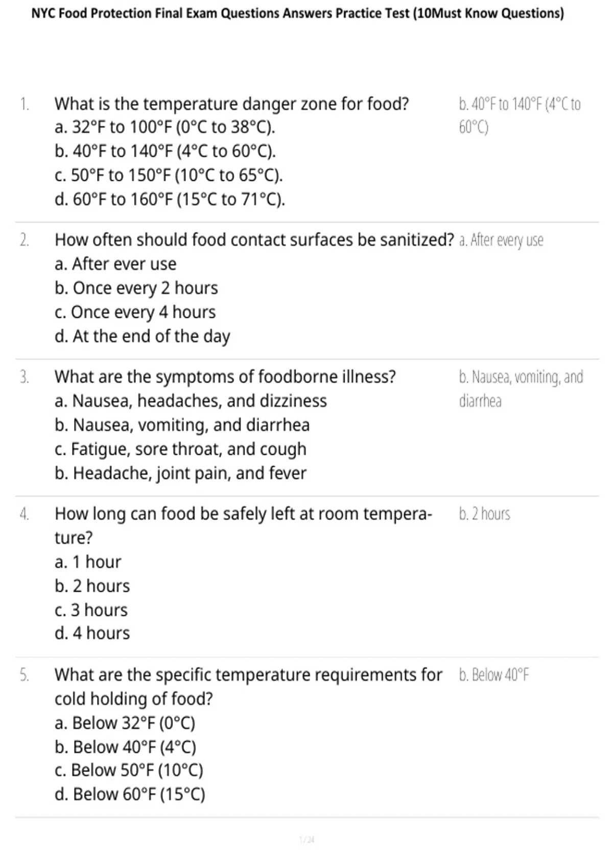Select option d. At the end of the day
Viewport: 613px width, 868px height.
(142, 336)
